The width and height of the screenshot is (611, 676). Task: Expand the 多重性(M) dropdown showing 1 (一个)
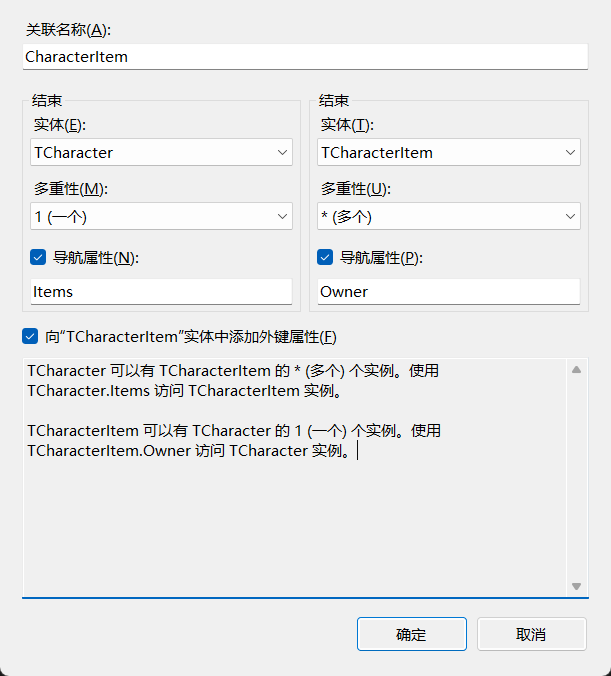[x=161, y=216]
